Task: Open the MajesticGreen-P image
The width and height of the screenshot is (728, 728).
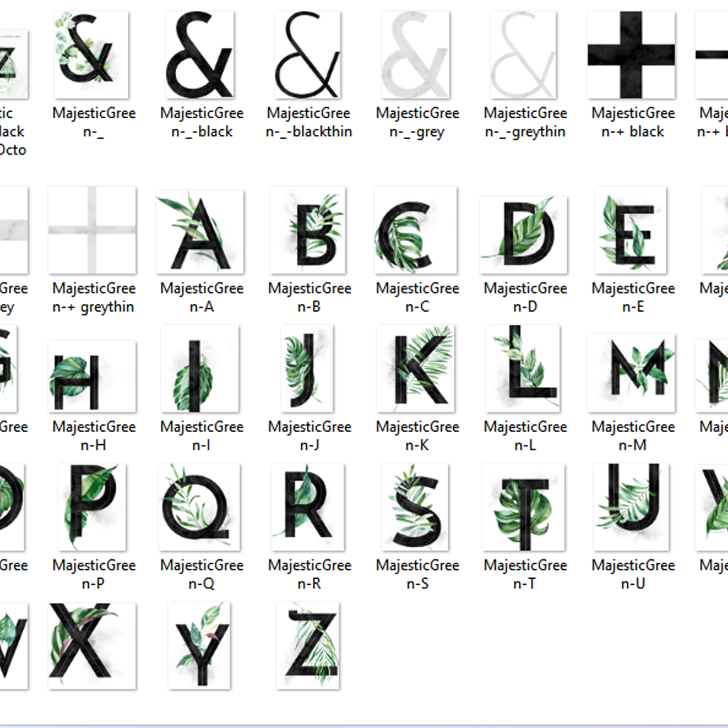Action: click(x=92, y=508)
